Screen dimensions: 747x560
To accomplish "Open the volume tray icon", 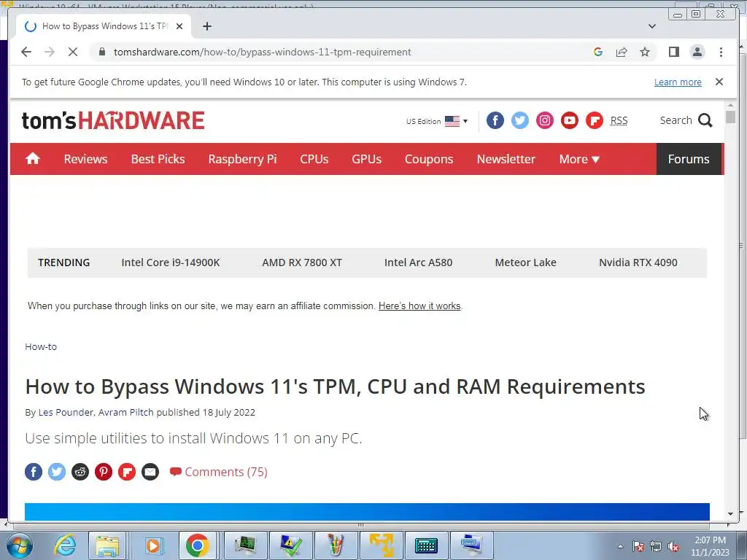I will tap(673, 546).
